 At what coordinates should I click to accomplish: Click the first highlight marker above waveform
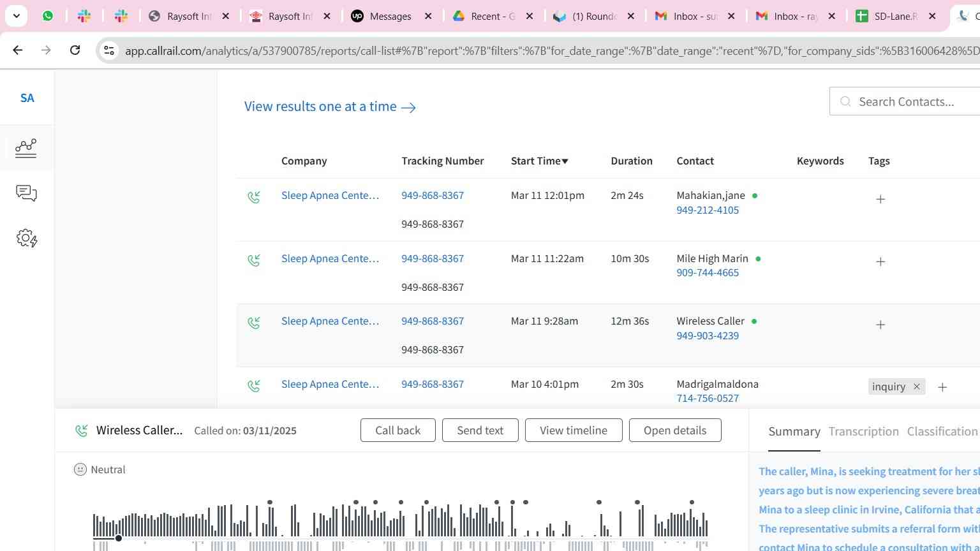pyautogui.click(x=270, y=503)
